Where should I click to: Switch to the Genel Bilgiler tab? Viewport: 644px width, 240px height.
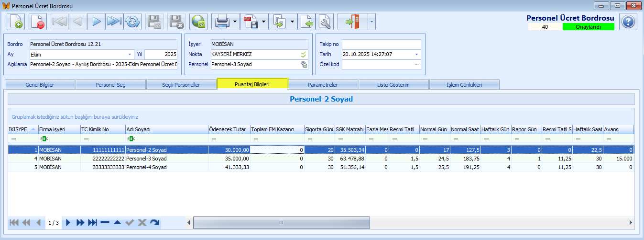click(40, 85)
